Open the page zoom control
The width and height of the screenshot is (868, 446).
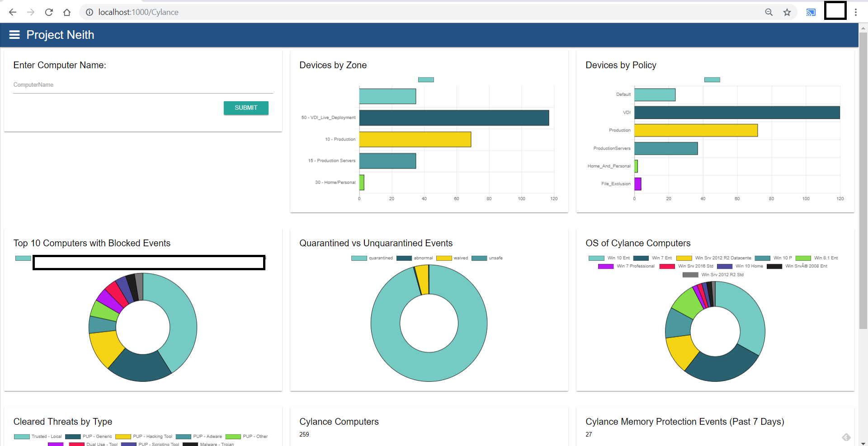click(769, 12)
